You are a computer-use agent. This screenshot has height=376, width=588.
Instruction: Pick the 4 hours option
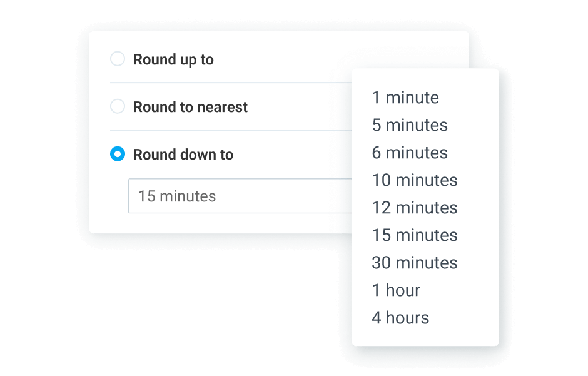pos(400,318)
